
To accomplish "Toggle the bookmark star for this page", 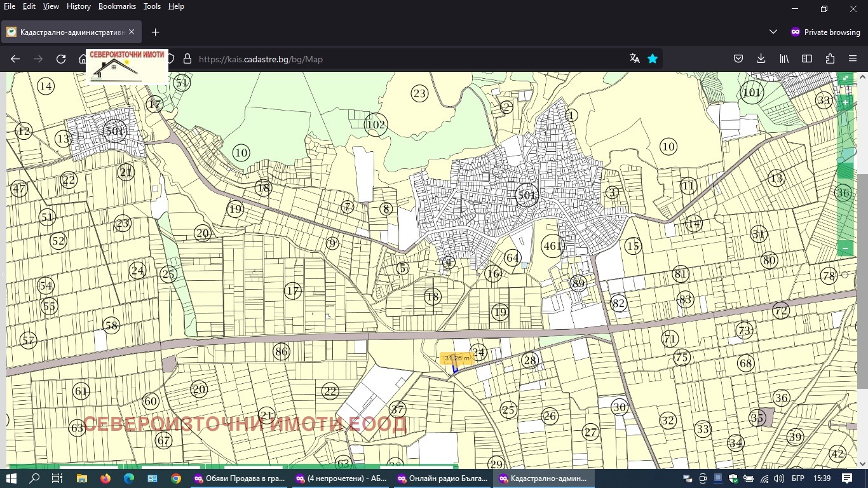I will [653, 58].
